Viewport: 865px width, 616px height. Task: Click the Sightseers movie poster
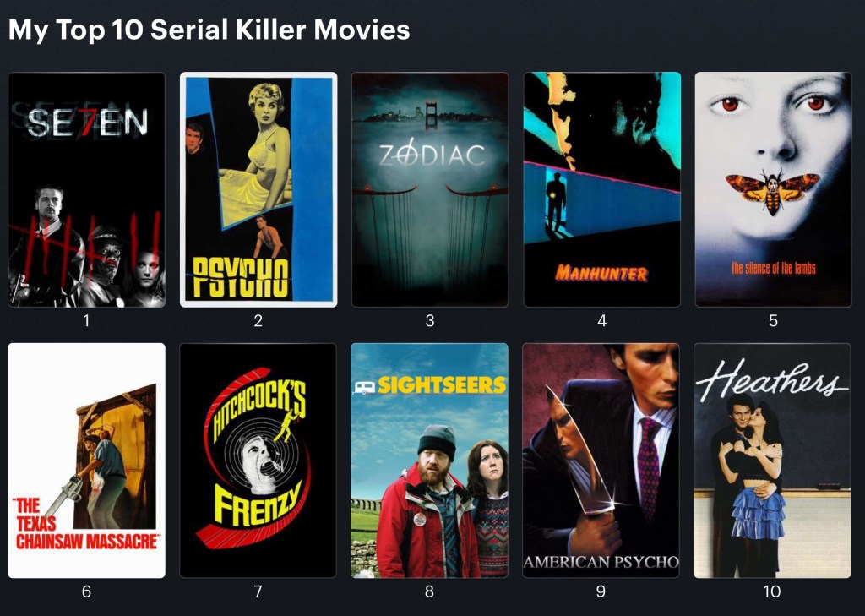pyautogui.click(x=430, y=461)
